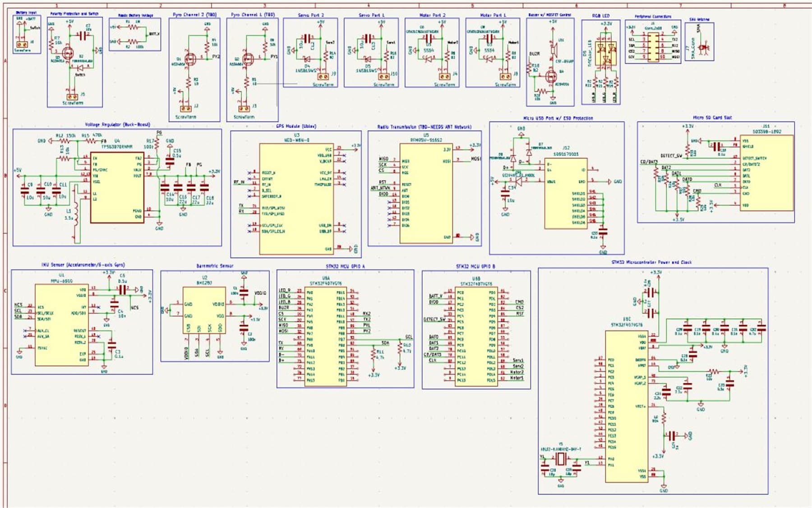Click the BUZR net label in the buzzer block
The height and width of the screenshot is (508, 812).
point(535,54)
